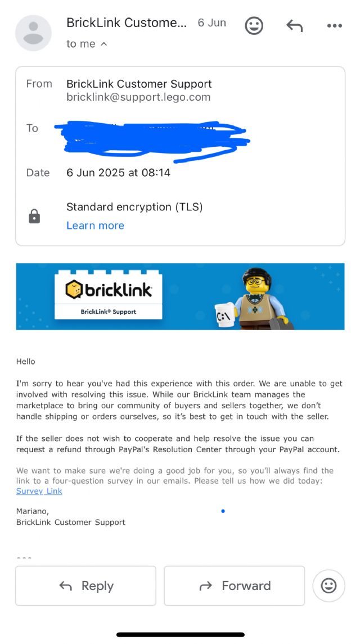The width and height of the screenshot is (360, 644).
Task: Add emoji reaction from the top header
Action: [x=254, y=25]
